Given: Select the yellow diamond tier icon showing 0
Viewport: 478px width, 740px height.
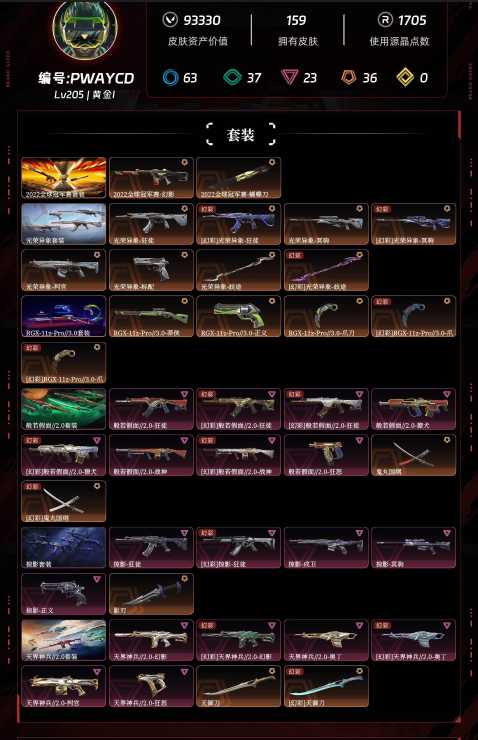Looking at the screenshot, I should point(405,77).
